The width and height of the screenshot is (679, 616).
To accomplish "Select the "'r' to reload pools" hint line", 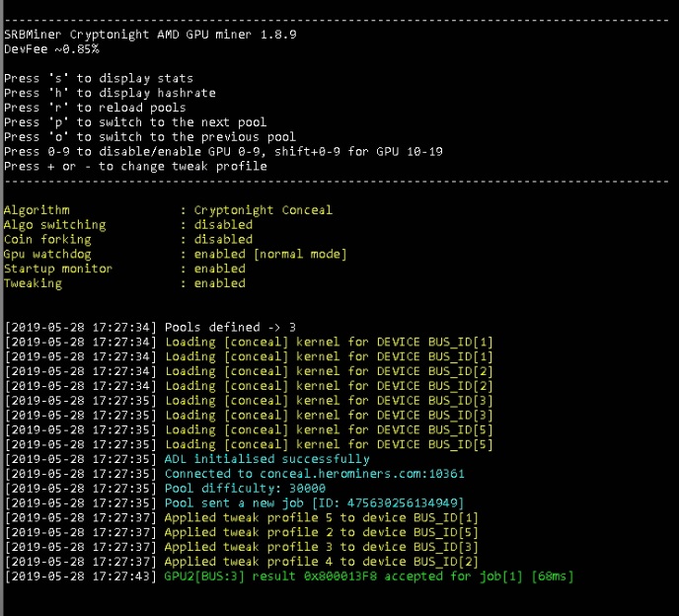I will tap(95, 108).
